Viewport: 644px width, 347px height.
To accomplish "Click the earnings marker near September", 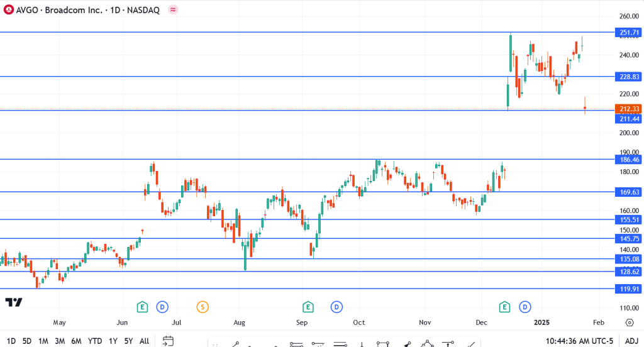I will click(308, 307).
